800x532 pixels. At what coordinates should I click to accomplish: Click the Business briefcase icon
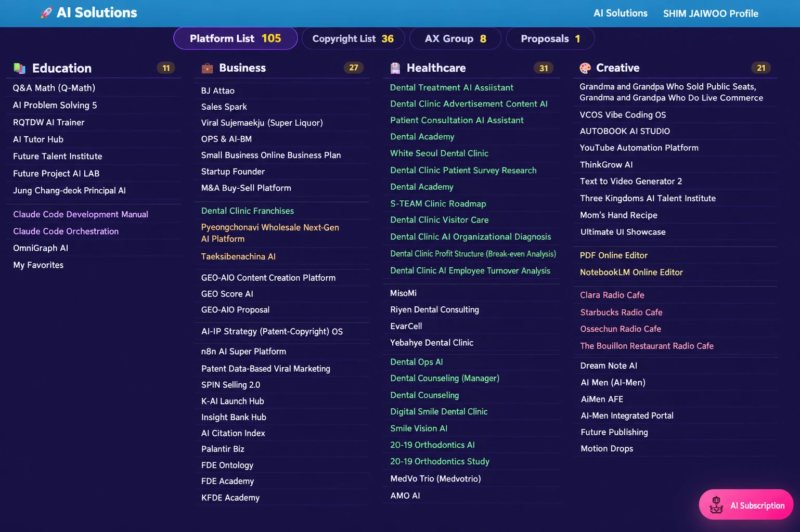tap(207, 68)
